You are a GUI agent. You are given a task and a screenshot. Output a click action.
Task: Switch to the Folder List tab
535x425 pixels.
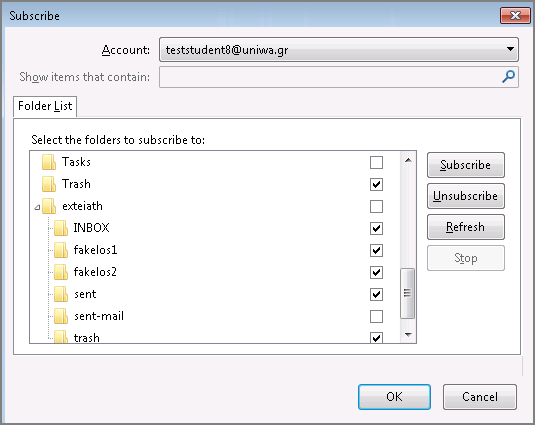coord(45,106)
